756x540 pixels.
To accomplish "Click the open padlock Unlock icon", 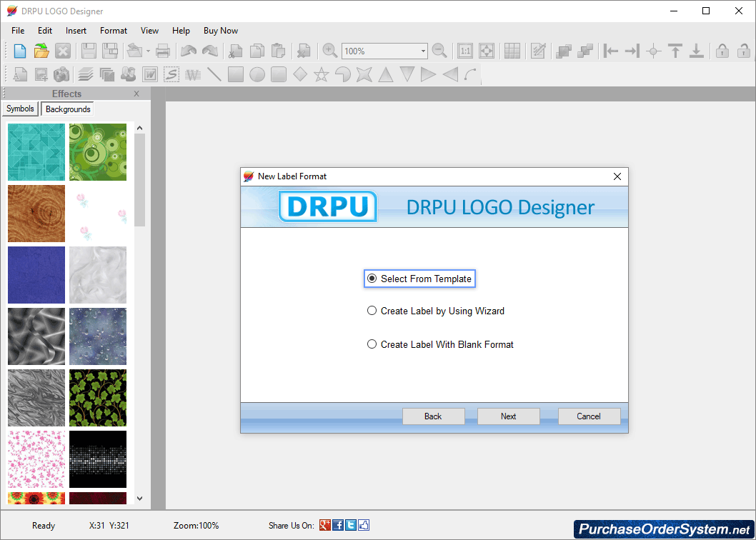I will point(744,51).
